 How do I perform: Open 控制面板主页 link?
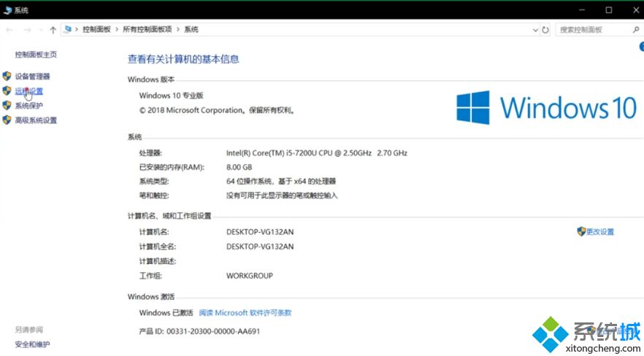pyautogui.click(x=37, y=55)
